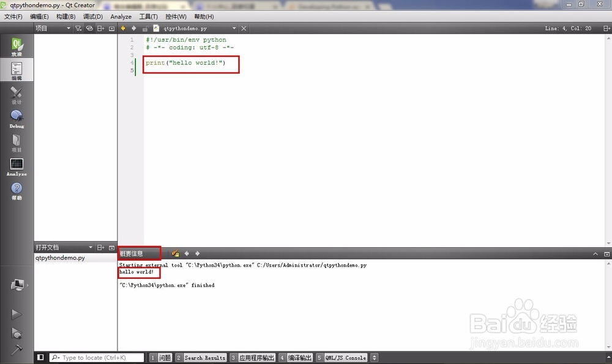The width and height of the screenshot is (612, 364).
Task: Show the Search Results pane
Action: tap(201, 357)
